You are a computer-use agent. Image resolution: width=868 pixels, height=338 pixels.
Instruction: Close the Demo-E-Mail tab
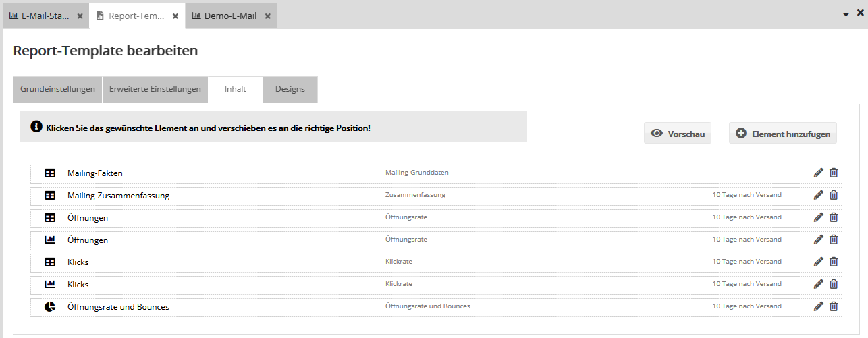(x=267, y=16)
